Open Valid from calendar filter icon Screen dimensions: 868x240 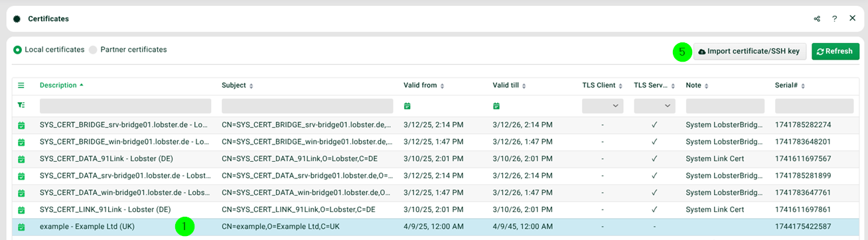(x=407, y=106)
